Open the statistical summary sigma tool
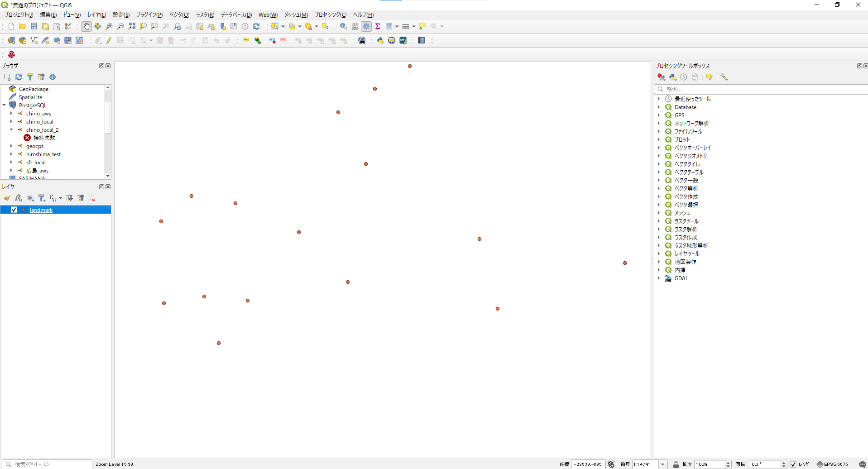The height and width of the screenshot is (469, 868). (x=378, y=26)
